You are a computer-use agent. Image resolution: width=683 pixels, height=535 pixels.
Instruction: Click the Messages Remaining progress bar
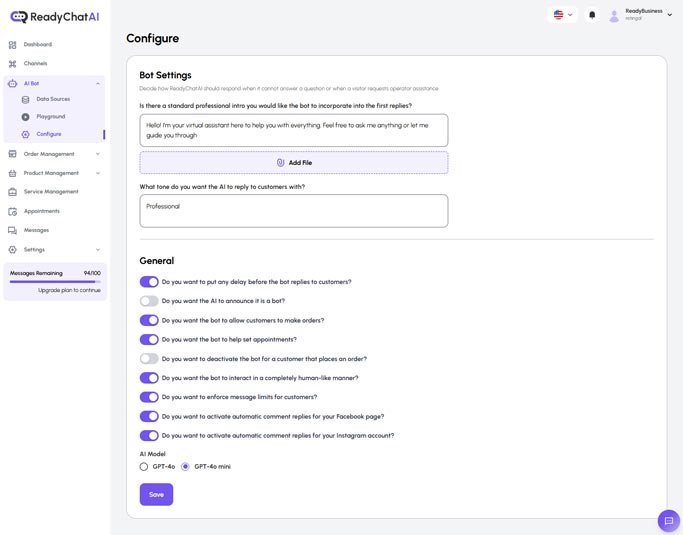click(x=55, y=282)
